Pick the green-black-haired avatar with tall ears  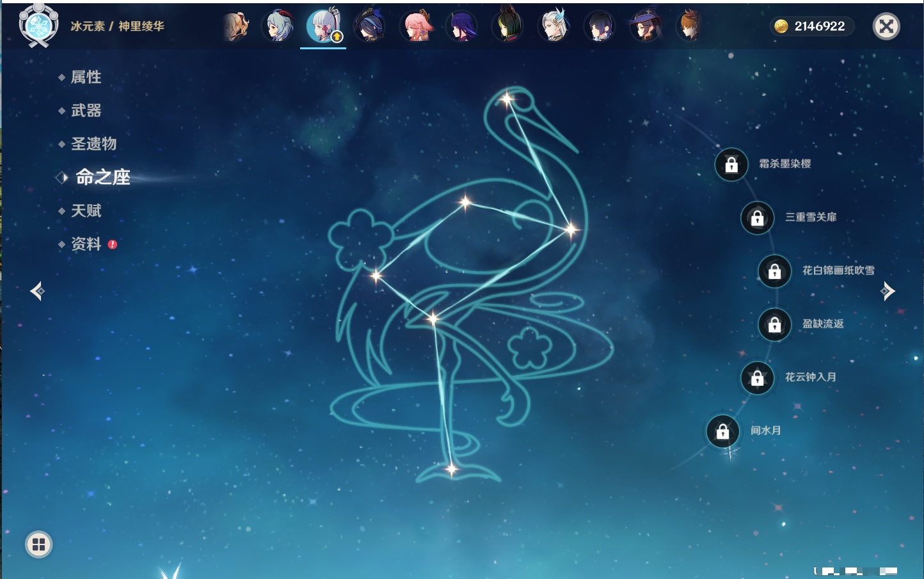pyautogui.click(x=507, y=26)
